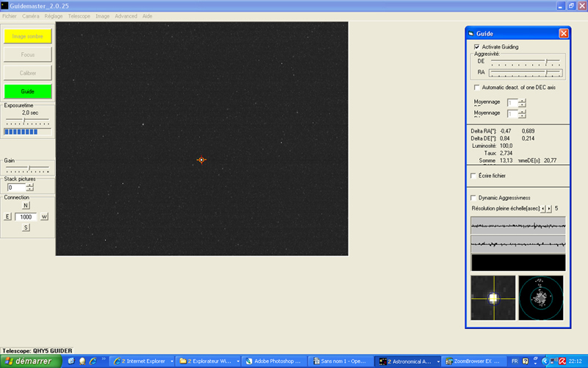
Task: Increase the first Moyennage spinner value
Action: point(523,101)
